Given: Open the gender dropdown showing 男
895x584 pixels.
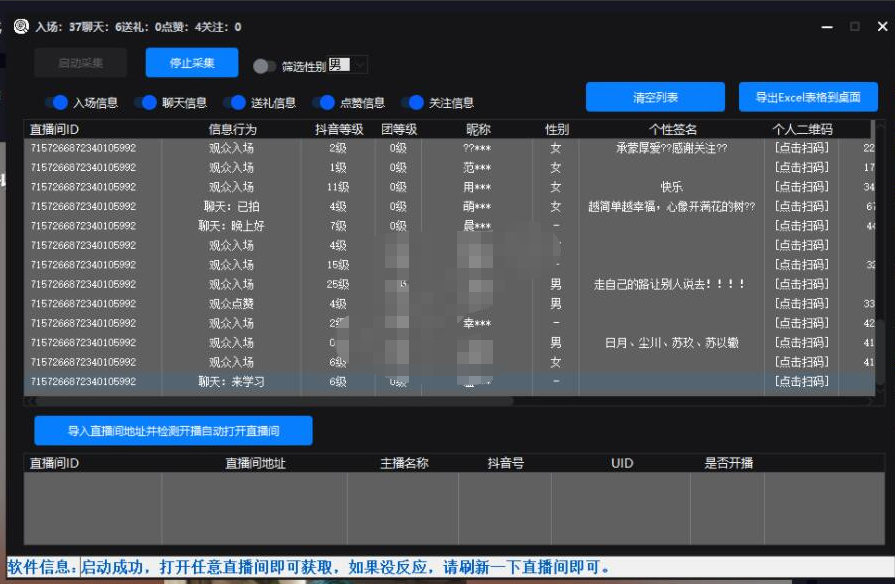Looking at the screenshot, I should click(348, 65).
